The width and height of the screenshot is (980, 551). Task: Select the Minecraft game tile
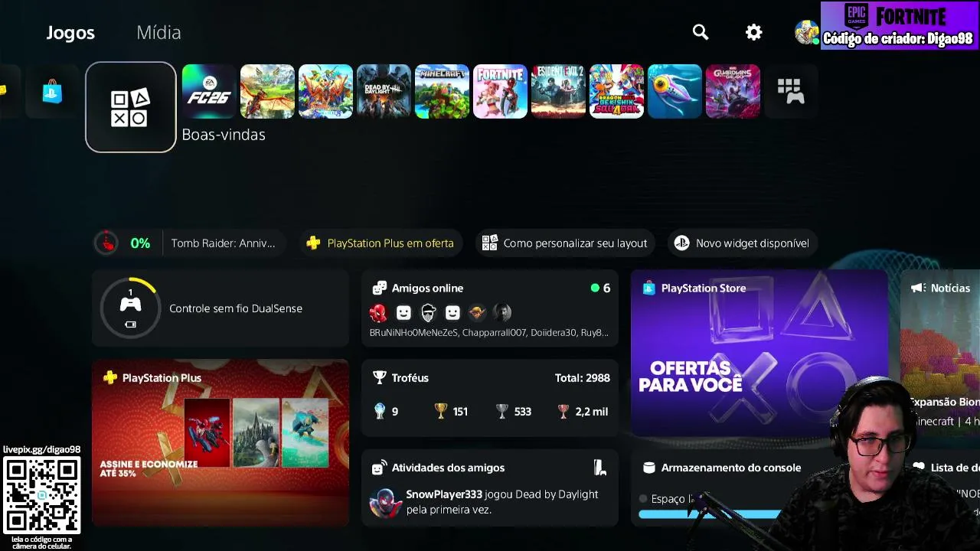[x=442, y=92]
